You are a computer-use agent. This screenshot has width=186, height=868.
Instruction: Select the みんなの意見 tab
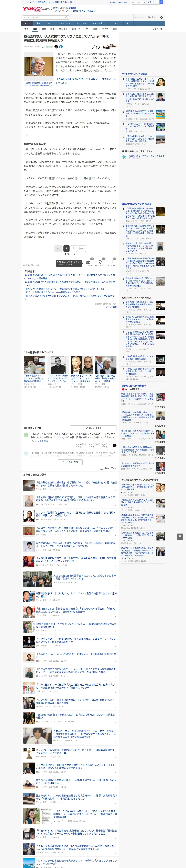click(x=99, y=23)
